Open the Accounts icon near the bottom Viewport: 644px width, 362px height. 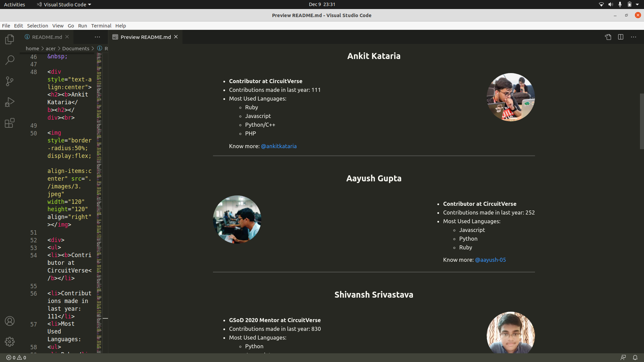pyautogui.click(x=9, y=321)
